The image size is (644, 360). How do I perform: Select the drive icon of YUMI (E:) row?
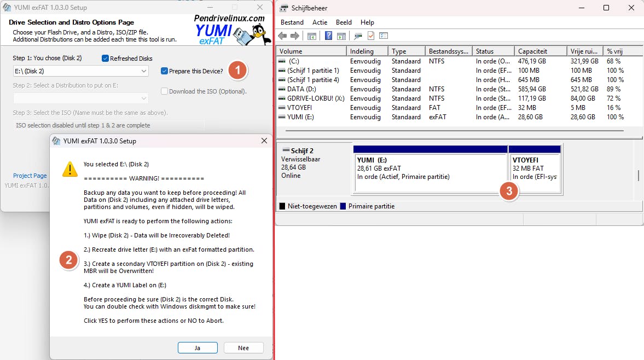pos(282,117)
